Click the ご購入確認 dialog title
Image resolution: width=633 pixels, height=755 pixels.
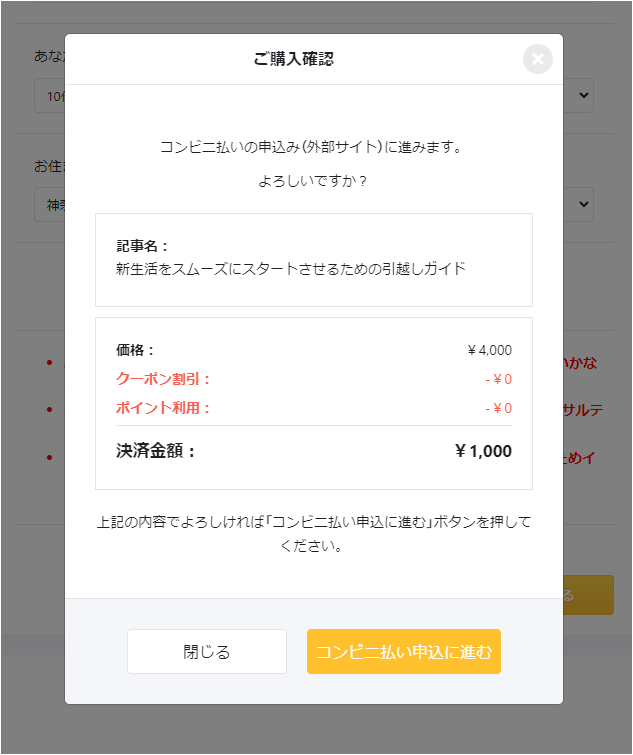click(x=294, y=59)
